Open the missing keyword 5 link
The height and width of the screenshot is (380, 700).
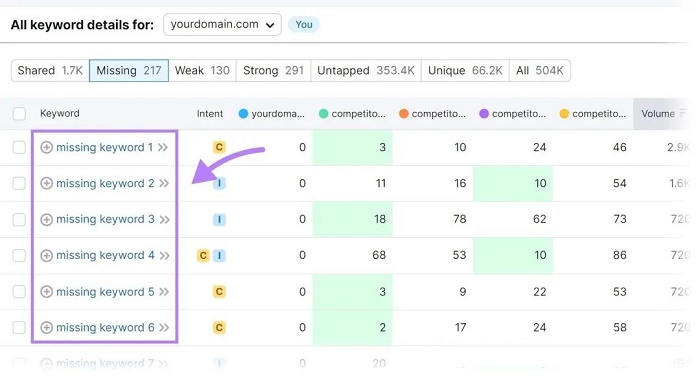point(105,292)
